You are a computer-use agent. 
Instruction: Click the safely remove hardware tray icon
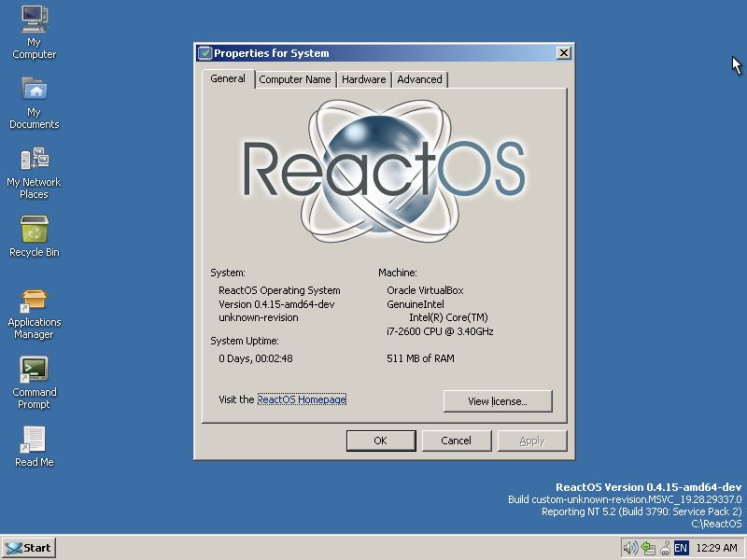[x=647, y=548]
